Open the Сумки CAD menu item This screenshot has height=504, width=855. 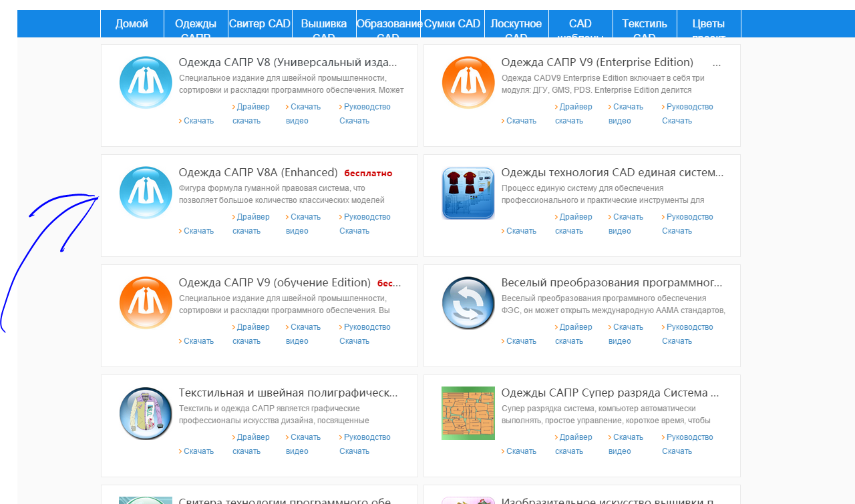(x=452, y=24)
